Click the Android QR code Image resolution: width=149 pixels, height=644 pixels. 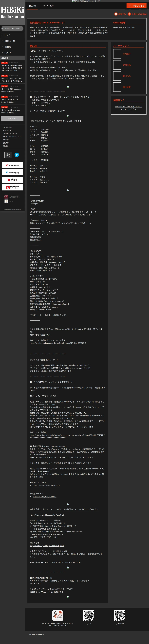pos(120,615)
